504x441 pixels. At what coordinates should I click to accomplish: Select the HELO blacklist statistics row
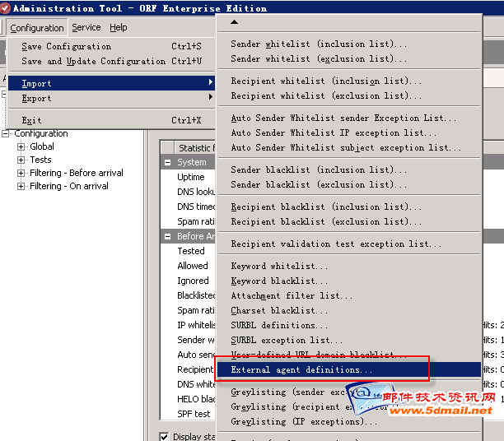pos(196,399)
